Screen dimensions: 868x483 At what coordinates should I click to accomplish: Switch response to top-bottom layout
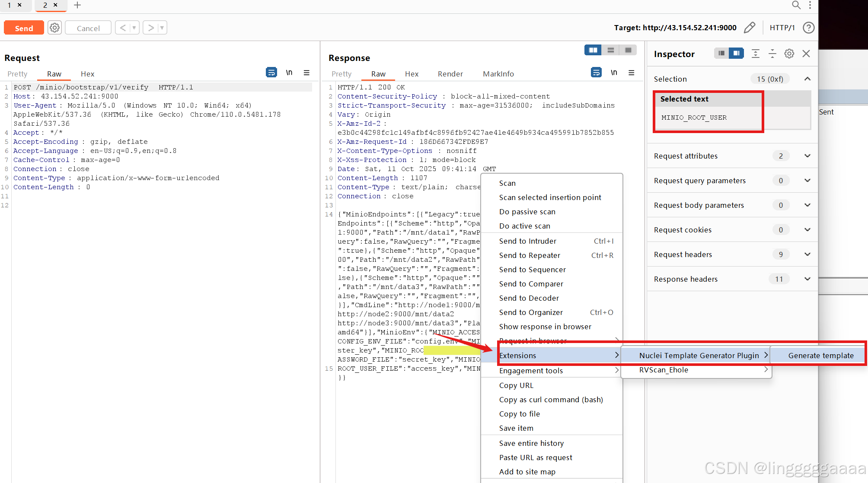(611, 50)
